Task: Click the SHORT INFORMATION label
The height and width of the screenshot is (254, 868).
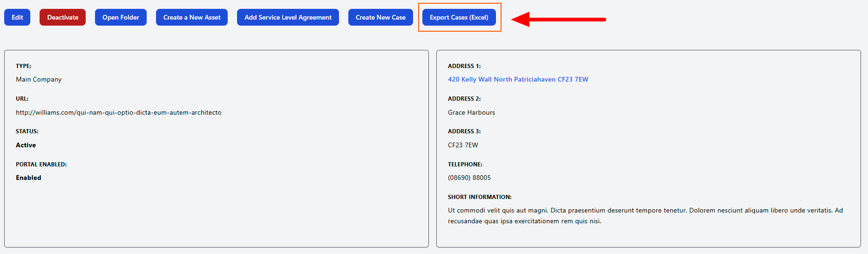Action: coord(479,197)
